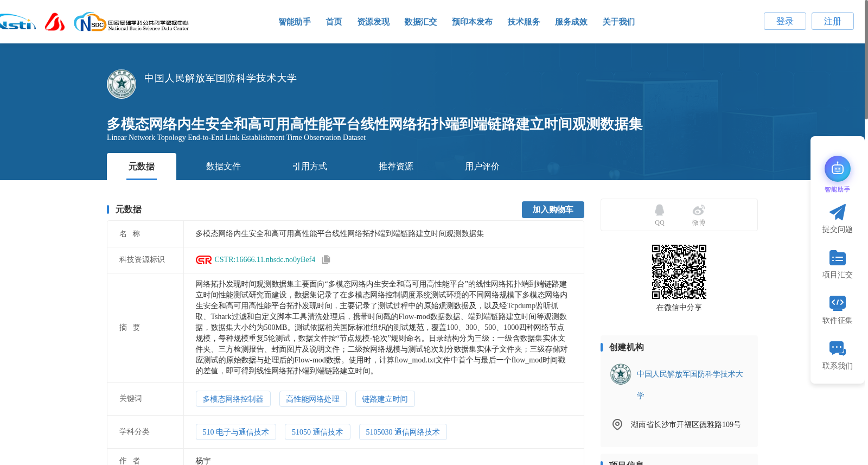
Task: Click the address 湖南省长沙市开福区德雅路109号
Action: [x=686, y=424]
